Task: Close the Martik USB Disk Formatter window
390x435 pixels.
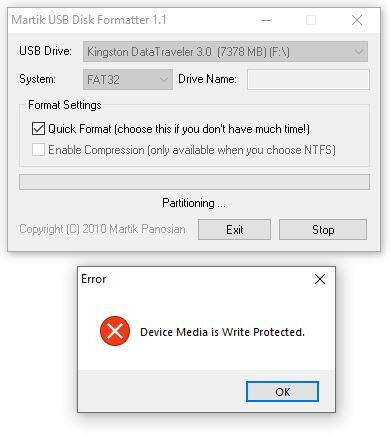Action: pyautogui.click(x=357, y=20)
